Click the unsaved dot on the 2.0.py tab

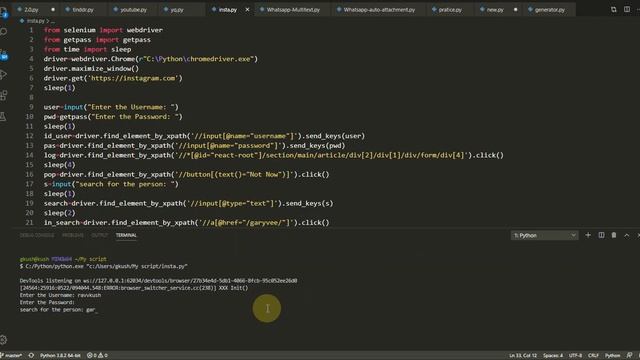53,9
